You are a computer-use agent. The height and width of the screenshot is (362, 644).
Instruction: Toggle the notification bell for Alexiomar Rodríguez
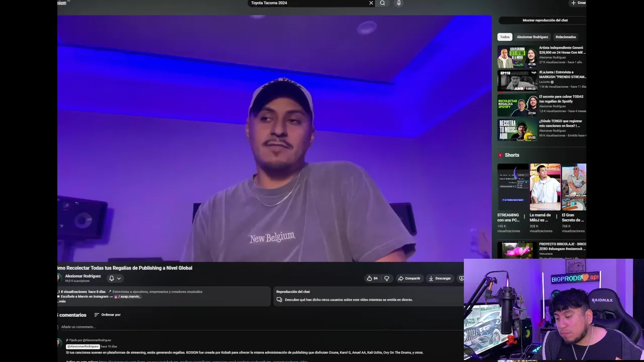click(x=112, y=278)
